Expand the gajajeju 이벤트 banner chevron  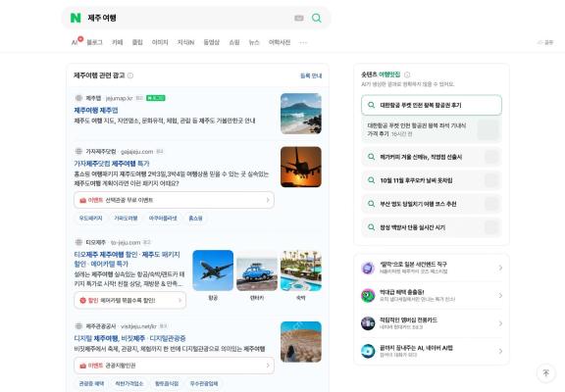(x=268, y=200)
